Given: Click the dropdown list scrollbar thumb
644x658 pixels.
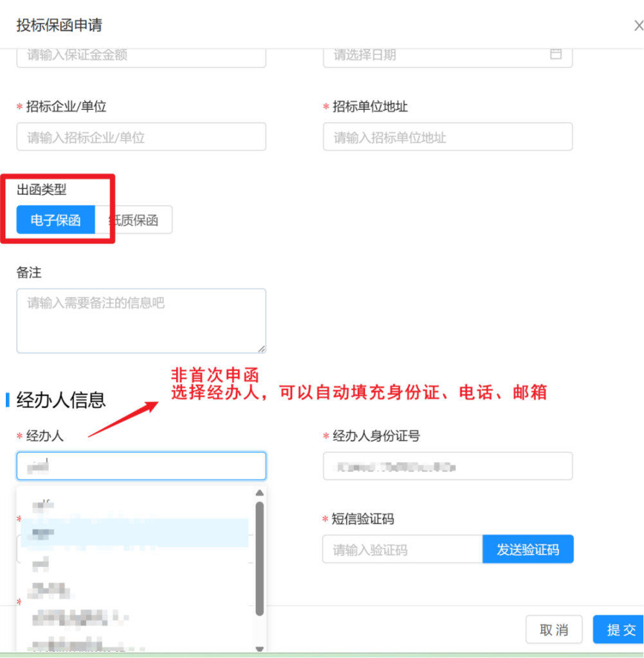Looking at the screenshot, I should click(260, 558).
